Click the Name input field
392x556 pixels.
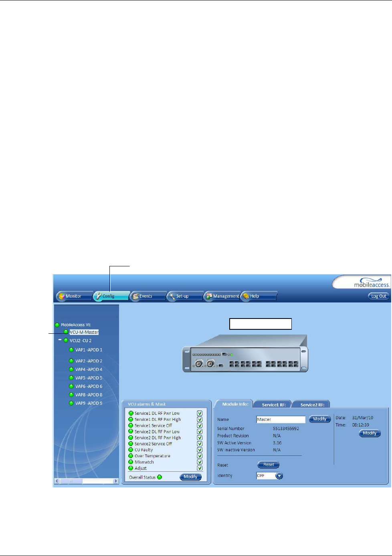coord(281,419)
